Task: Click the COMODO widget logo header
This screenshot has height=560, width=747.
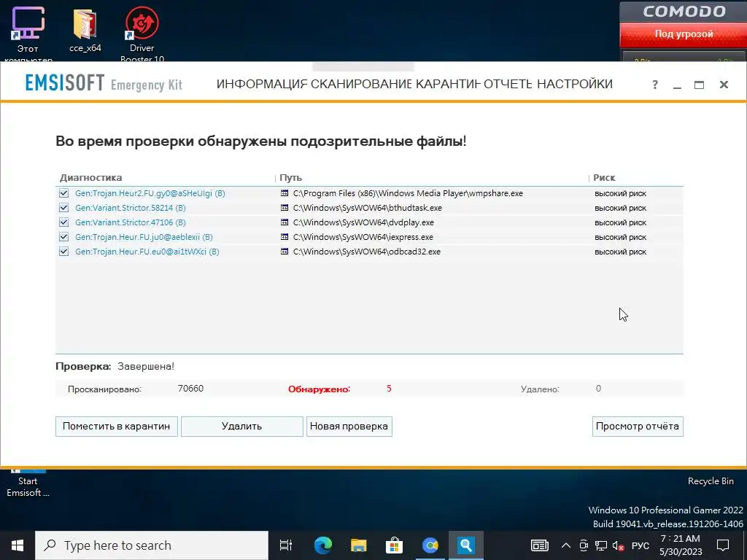Action: click(x=683, y=11)
